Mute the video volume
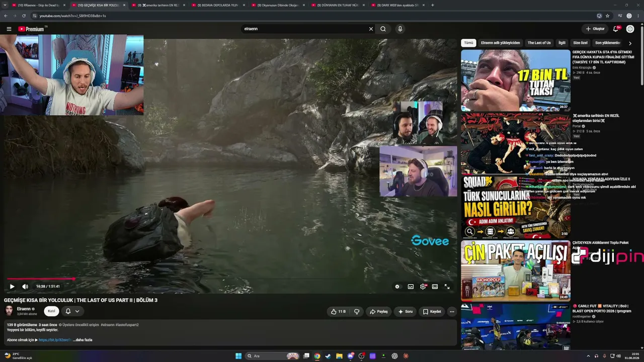 click(x=25, y=287)
